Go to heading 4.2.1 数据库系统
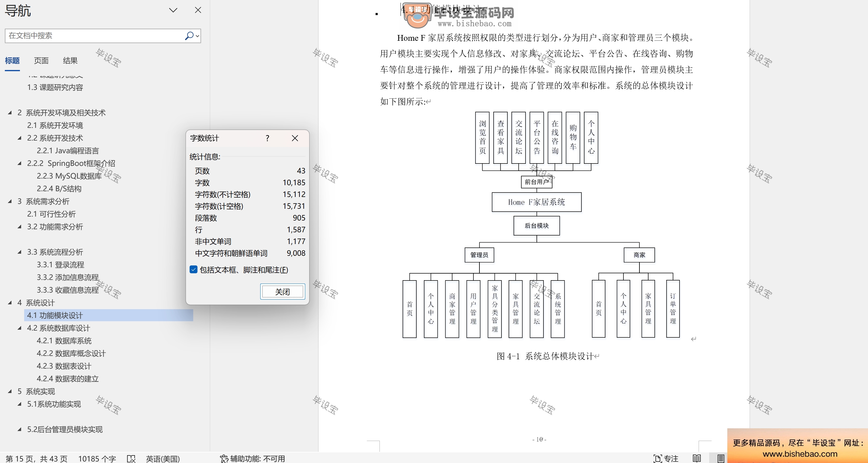The image size is (868, 463). [x=64, y=341]
